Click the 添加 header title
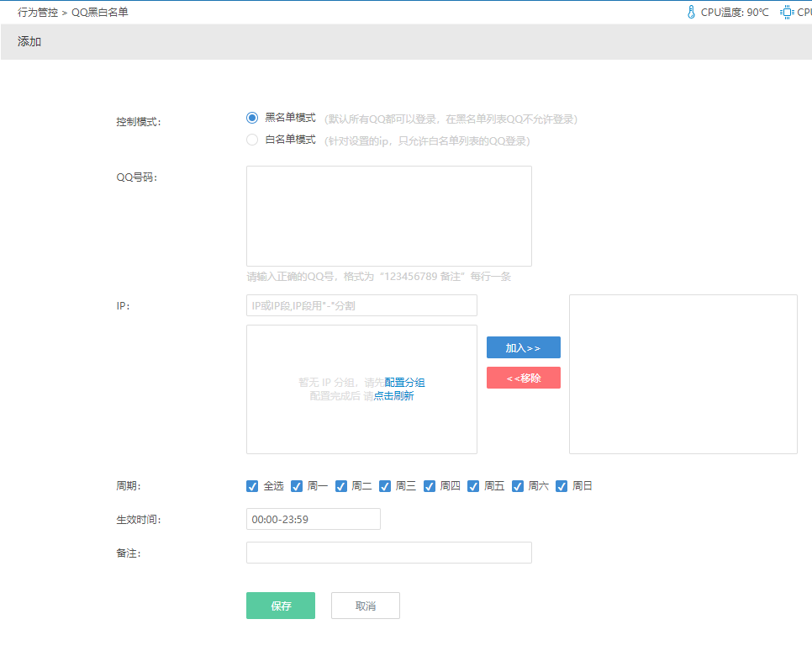The image size is (812, 651). tap(29, 41)
